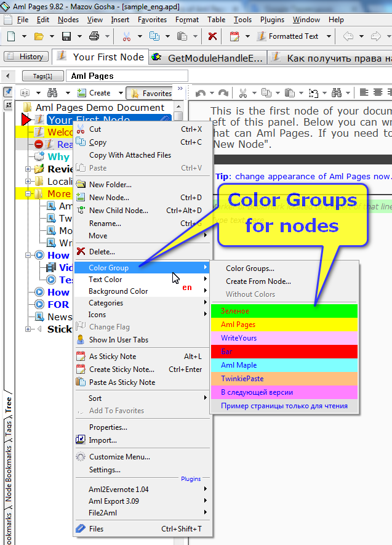392x545 pixels.
Task: Click the Paste icon in editor toolbar
Action: pyautogui.click(x=290, y=93)
